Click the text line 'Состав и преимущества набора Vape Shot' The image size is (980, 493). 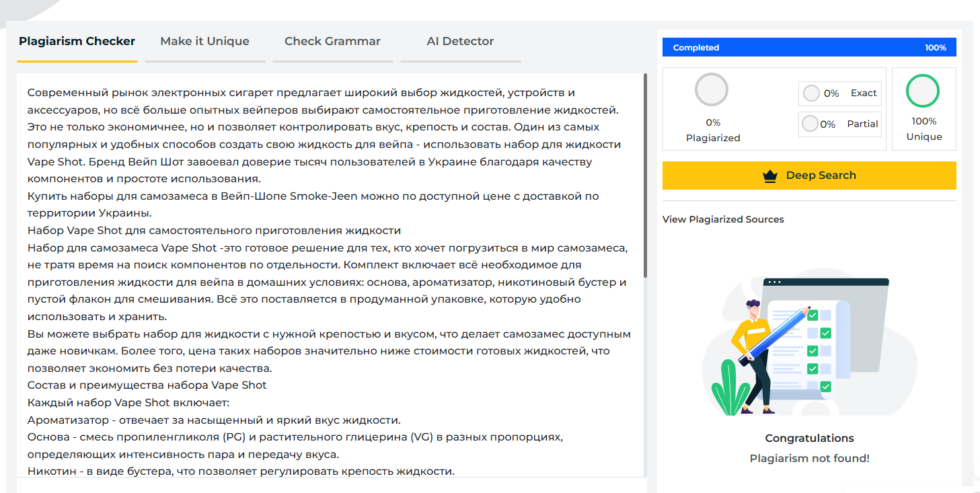coord(147,385)
